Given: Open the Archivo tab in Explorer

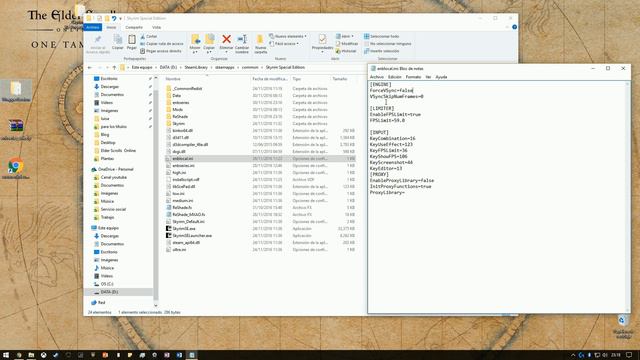Looking at the screenshot, I should [93, 27].
